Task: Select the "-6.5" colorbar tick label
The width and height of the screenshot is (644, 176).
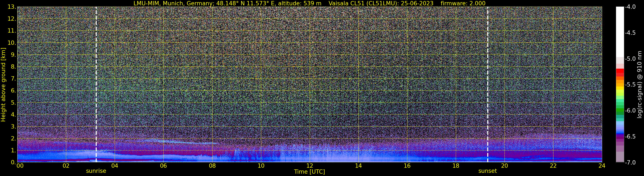Action: 630,136
